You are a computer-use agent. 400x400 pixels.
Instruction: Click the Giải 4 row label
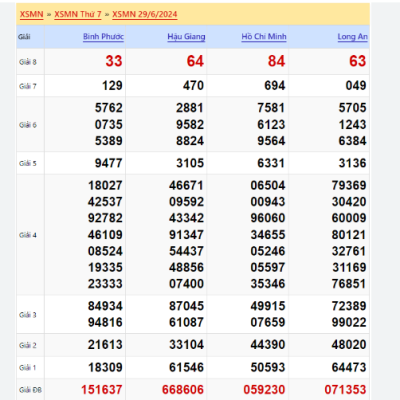click(28, 235)
